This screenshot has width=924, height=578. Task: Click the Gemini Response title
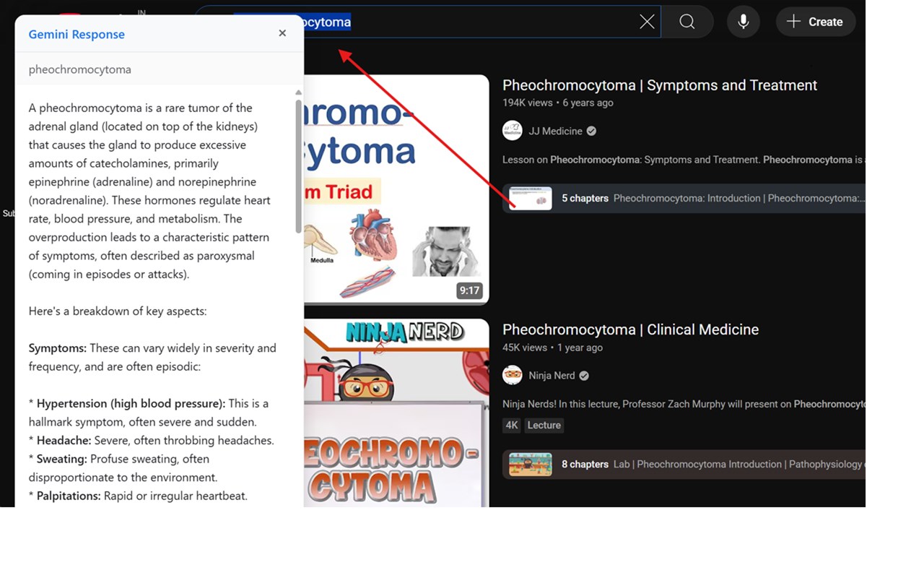coord(77,34)
